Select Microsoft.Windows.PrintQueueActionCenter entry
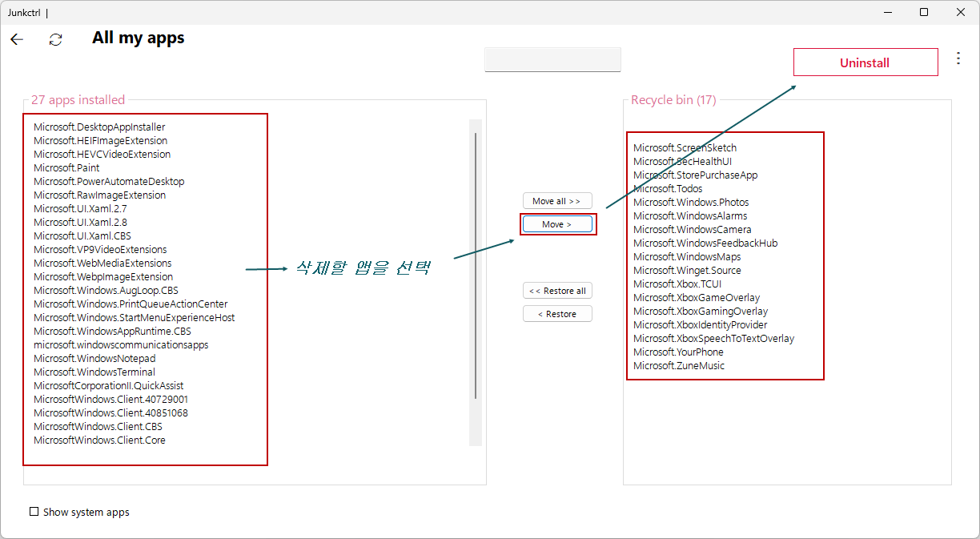Screen dimensions: 980x539 click(131, 304)
